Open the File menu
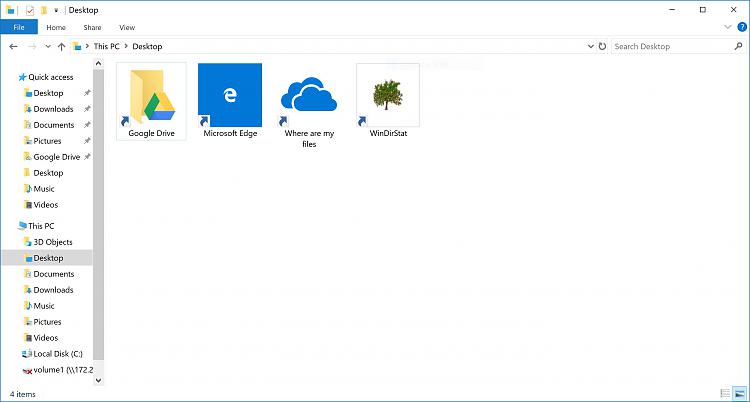Screen dimensions: 750x402 coord(19,27)
